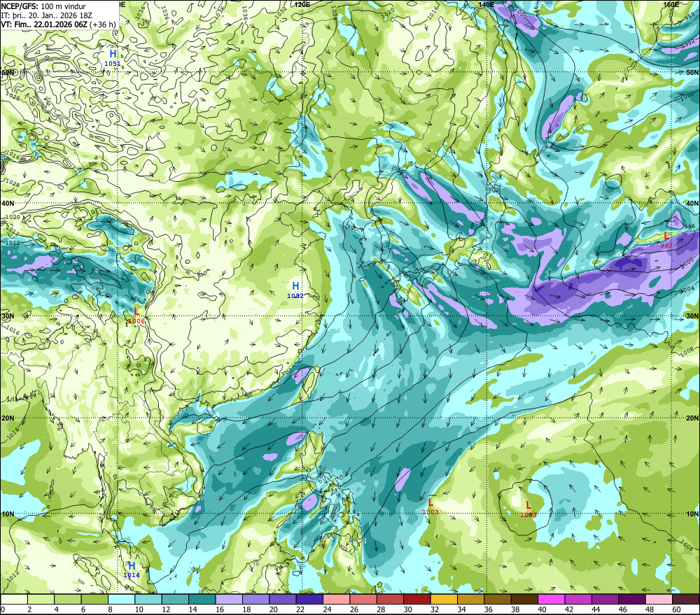
Task: Select the initial time line 'IT: þri.. 20. Jan.. 2026 18Z'
Action: tap(46, 15)
